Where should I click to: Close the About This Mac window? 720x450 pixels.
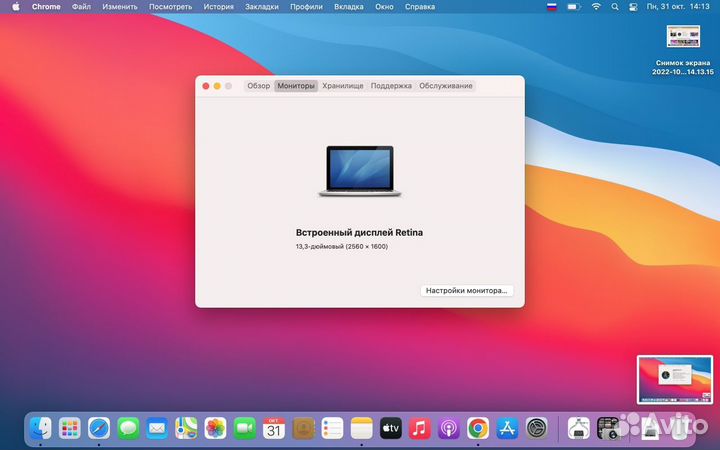(x=206, y=86)
